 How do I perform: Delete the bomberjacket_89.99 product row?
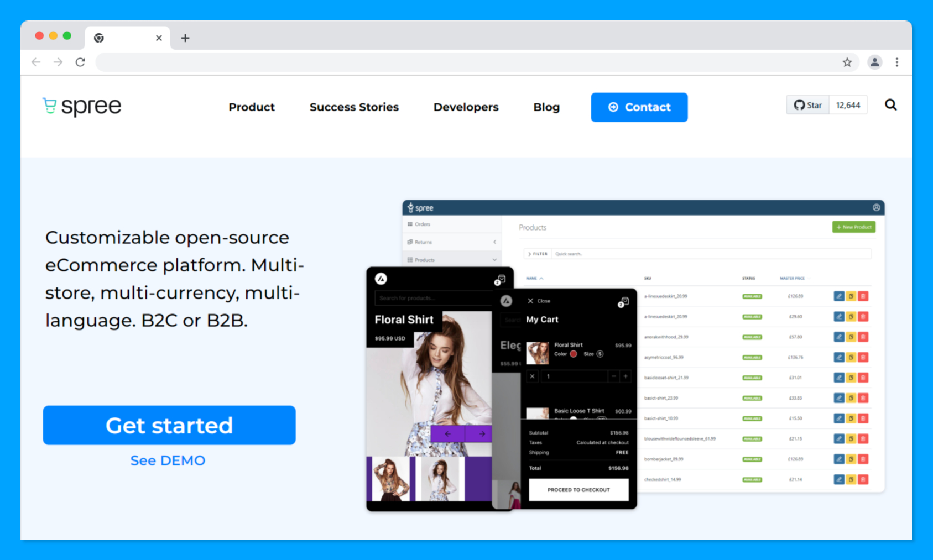[863, 459]
